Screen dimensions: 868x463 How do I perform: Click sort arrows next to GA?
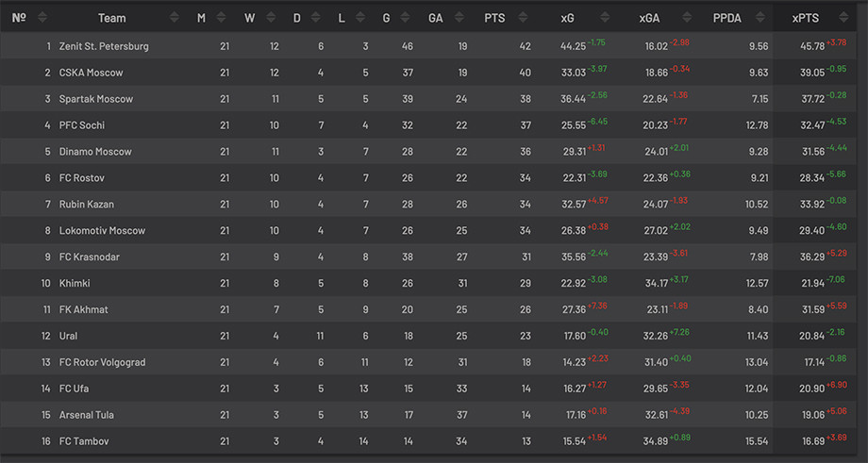tap(459, 18)
